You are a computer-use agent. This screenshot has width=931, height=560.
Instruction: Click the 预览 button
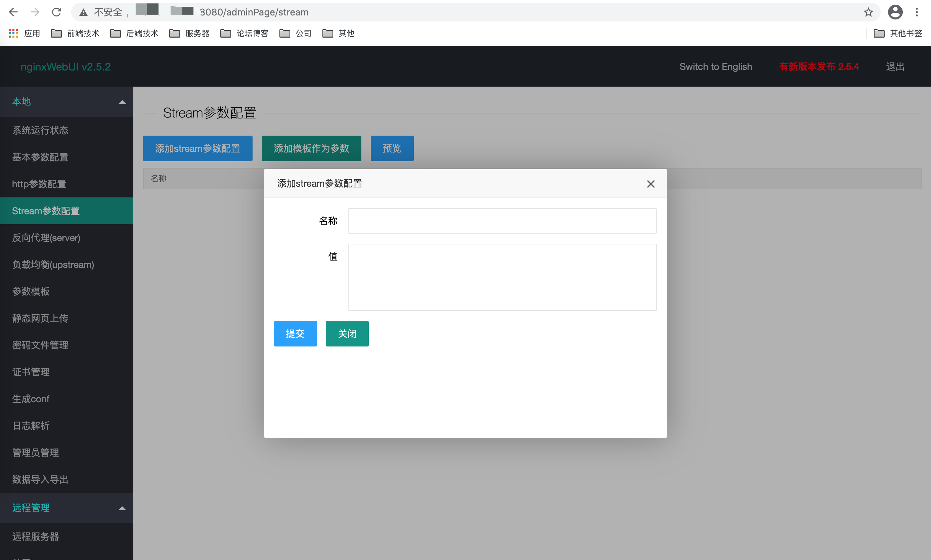392,148
